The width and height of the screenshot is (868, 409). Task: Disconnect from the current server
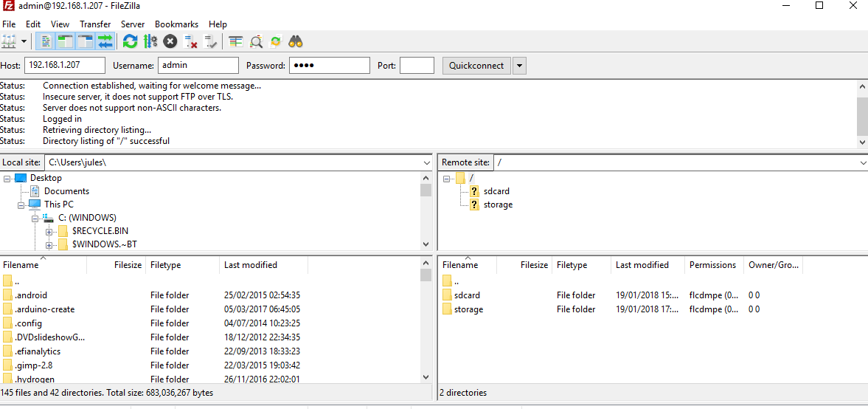(190, 41)
